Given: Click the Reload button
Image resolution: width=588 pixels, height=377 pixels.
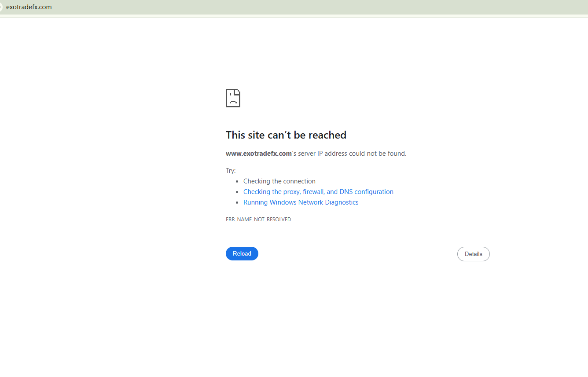Looking at the screenshot, I should pyautogui.click(x=242, y=253).
